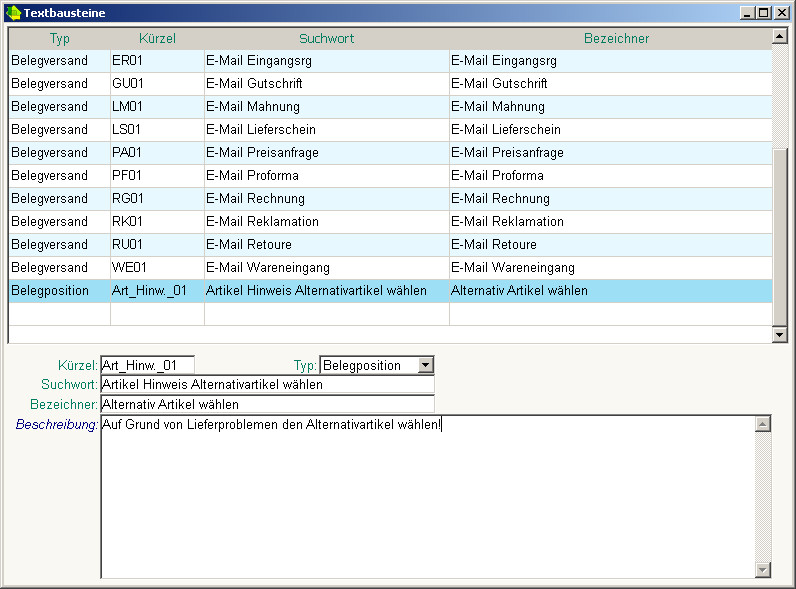Click Suchwort cell 'E-Mail Preisanfrage'
Image resolution: width=796 pixels, height=589 pixels.
pos(327,152)
